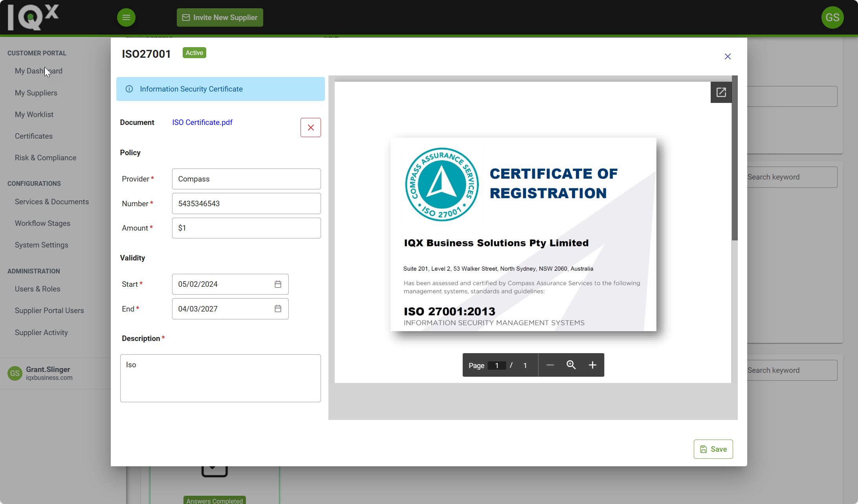
Task: Open the hamburger navigation menu
Action: pyautogui.click(x=126, y=17)
